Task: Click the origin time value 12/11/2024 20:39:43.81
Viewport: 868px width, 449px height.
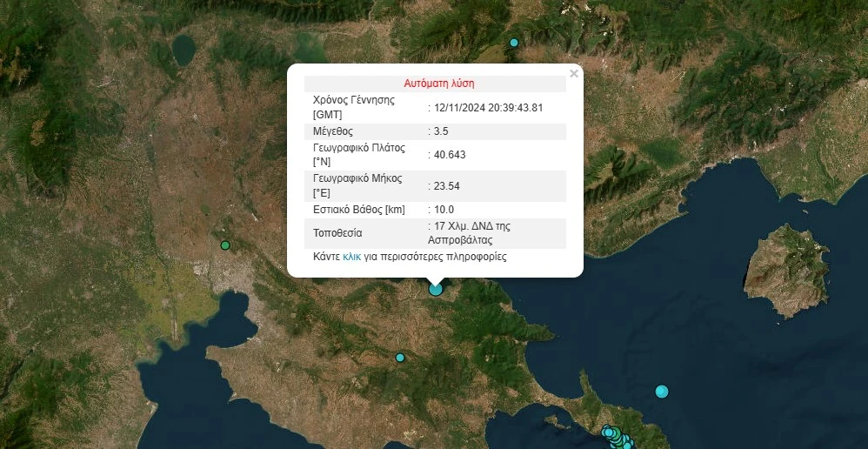Action: click(488, 108)
